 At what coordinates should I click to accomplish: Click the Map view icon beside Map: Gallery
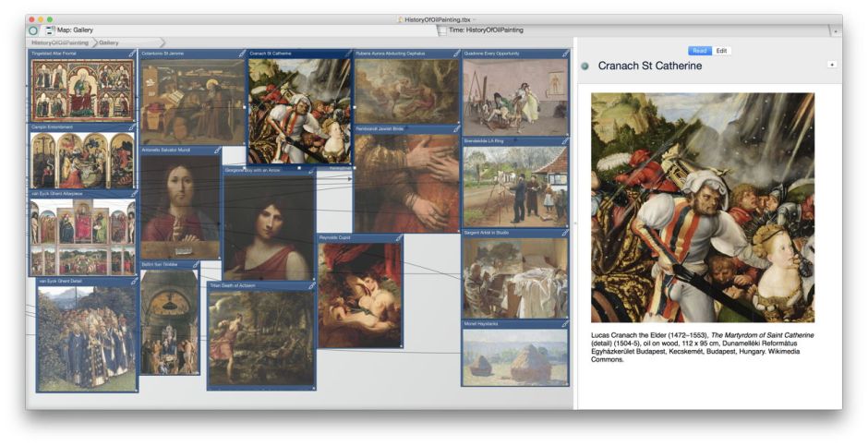click(x=50, y=30)
